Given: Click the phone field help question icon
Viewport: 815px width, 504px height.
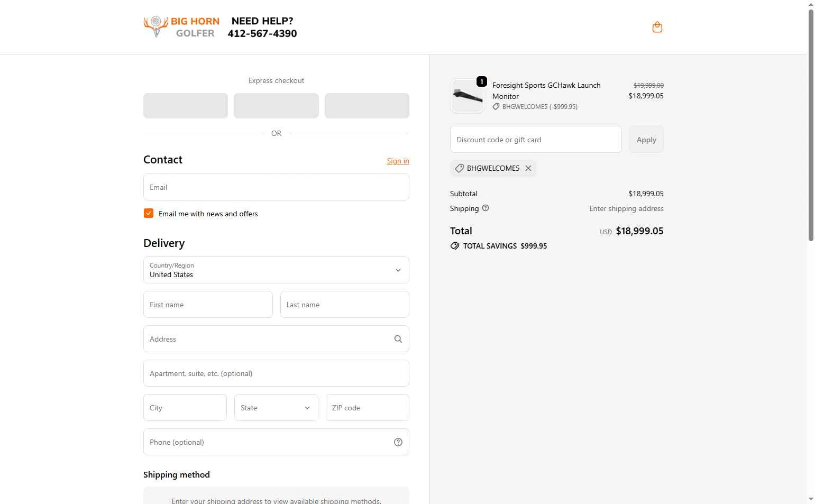Looking at the screenshot, I should (398, 442).
